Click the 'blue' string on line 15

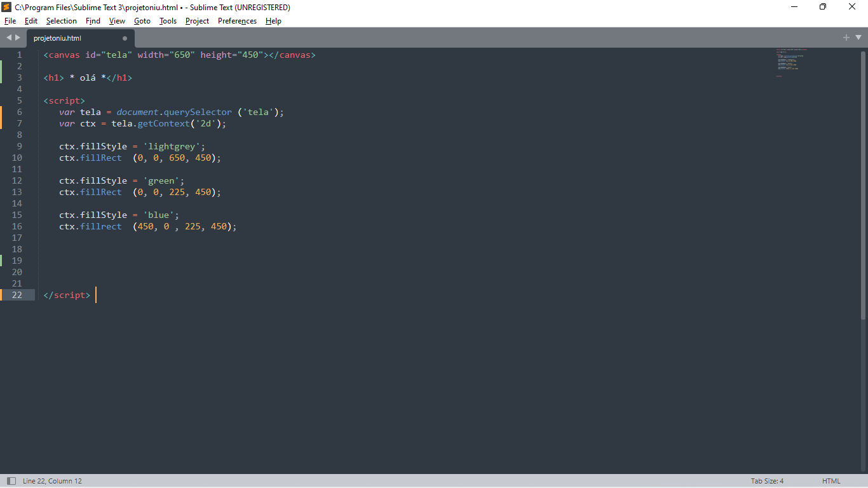tap(158, 215)
